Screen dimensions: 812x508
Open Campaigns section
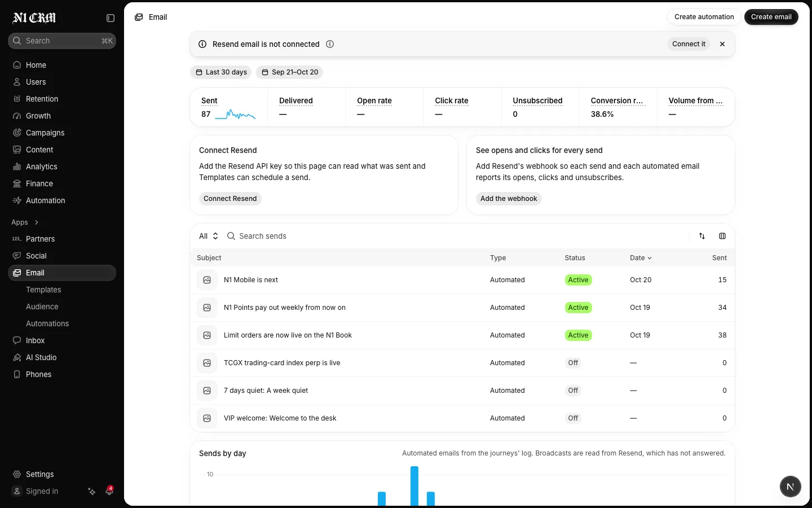pyautogui.click(x=62, y=133)
